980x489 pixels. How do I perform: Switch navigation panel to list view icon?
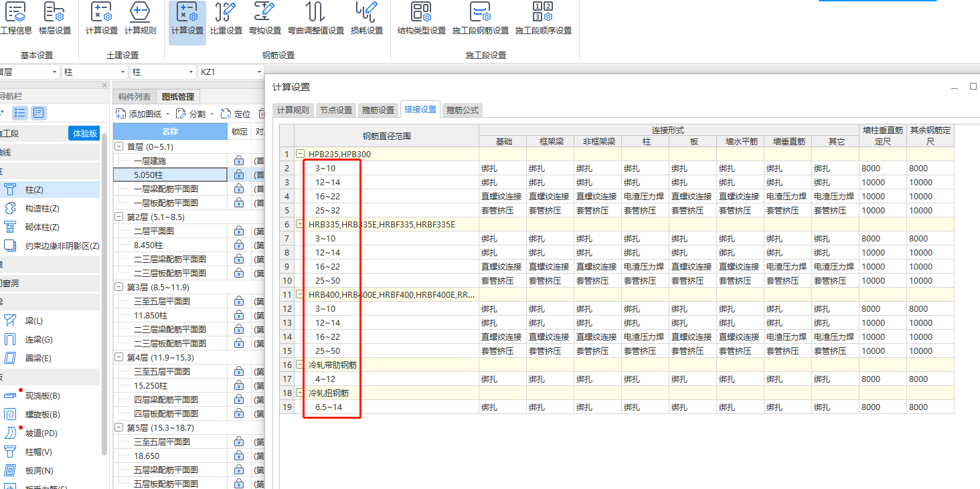[20, 113]
